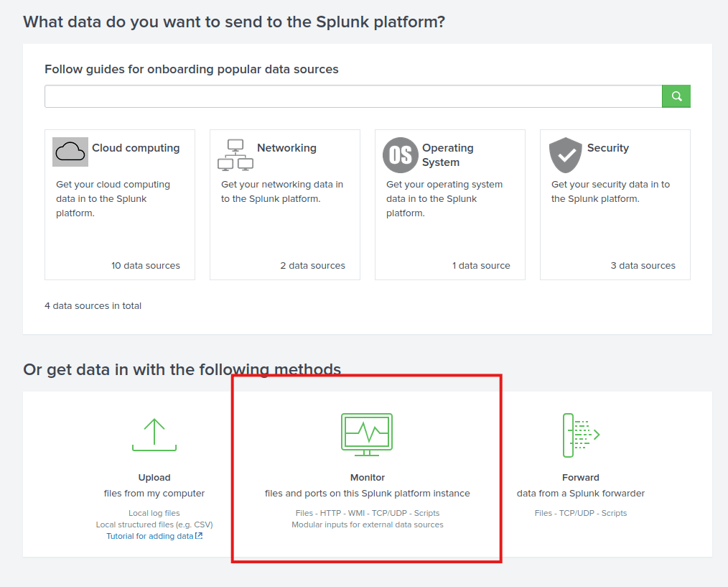Click the 3 data sources count
The height and width of the screenshot is (587, 728).
pos(643,266)
